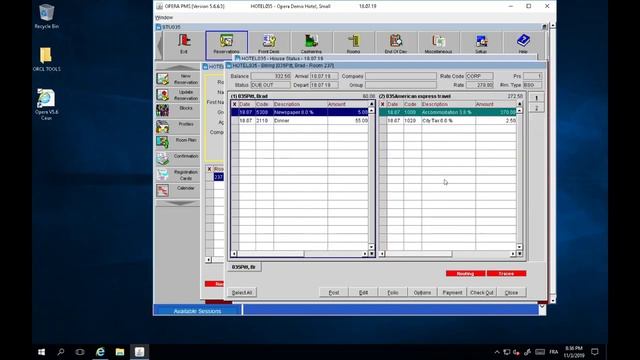
Task: Open the Cashiering toolbar icon
Action: coord(311,44)
